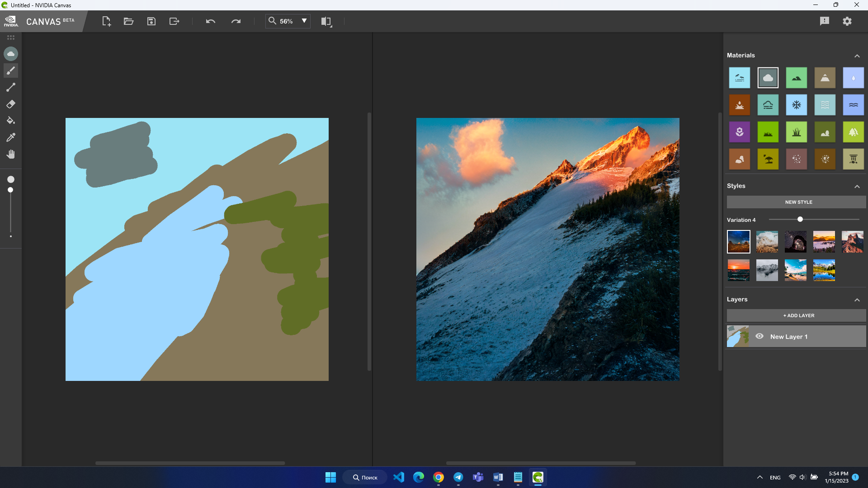The height and width of the screenshot is (488, 868).
Task: Select the Line tool
Action: pyautogui.click(x=11, y=87)
